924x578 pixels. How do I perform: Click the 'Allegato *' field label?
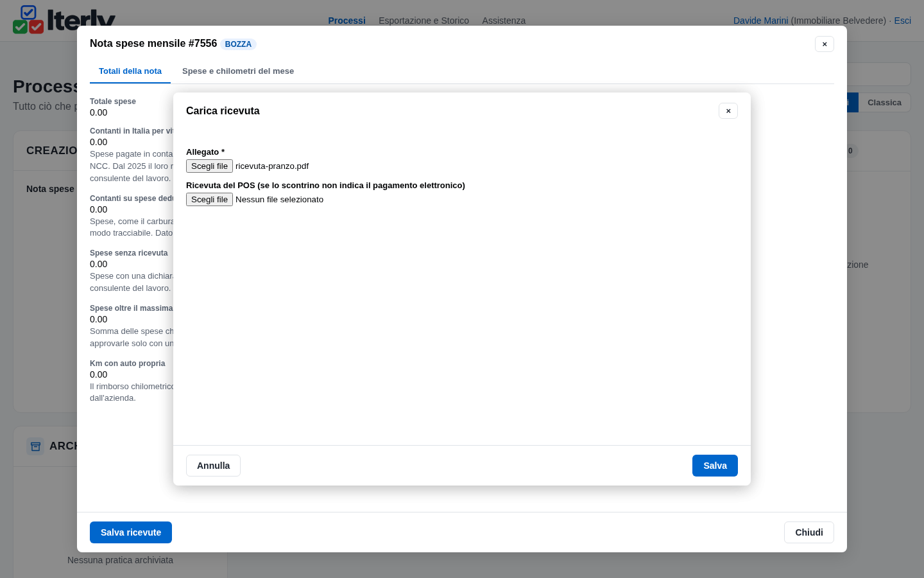click(x=205, y=152)
